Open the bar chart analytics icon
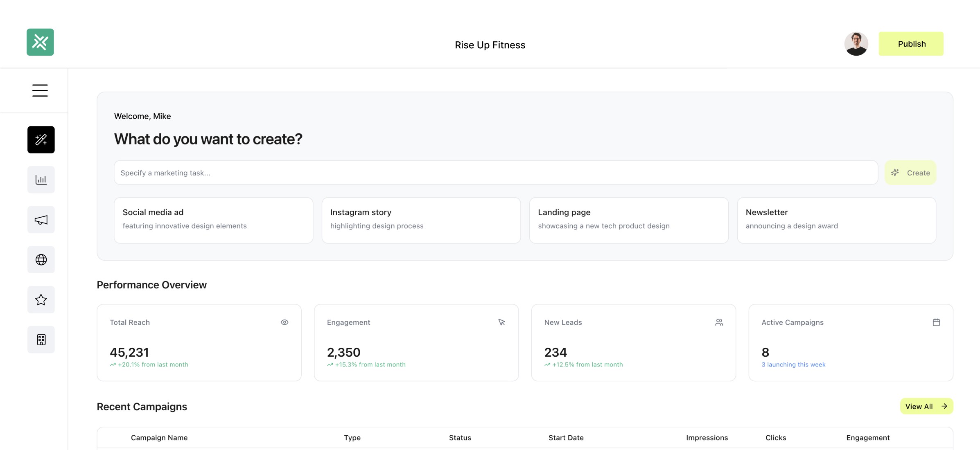 41,180
